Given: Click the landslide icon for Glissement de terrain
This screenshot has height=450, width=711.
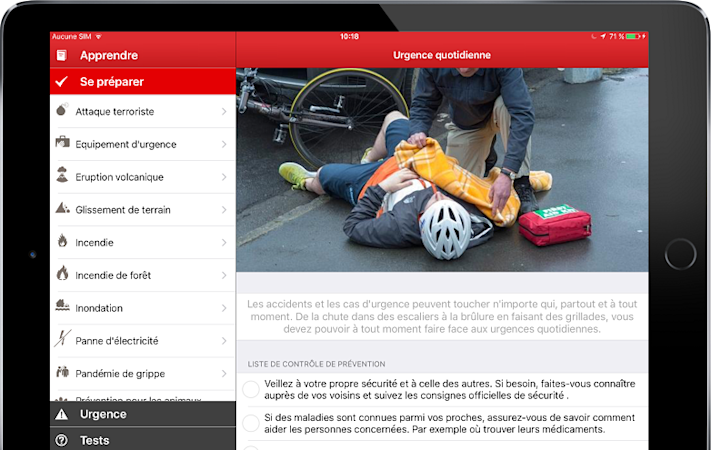Looking at the screenshot, I should pos(63,208).
